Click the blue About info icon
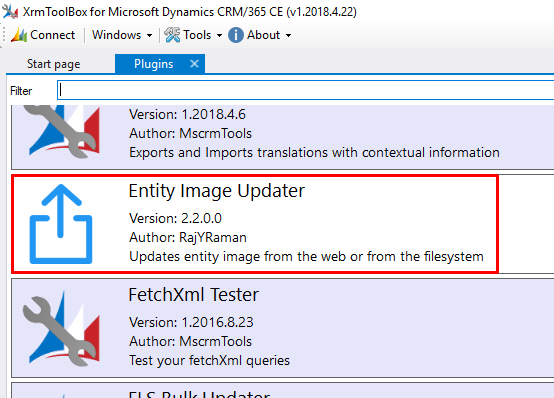The width and height of the screenshot is (554, 398). coord(236,35)
